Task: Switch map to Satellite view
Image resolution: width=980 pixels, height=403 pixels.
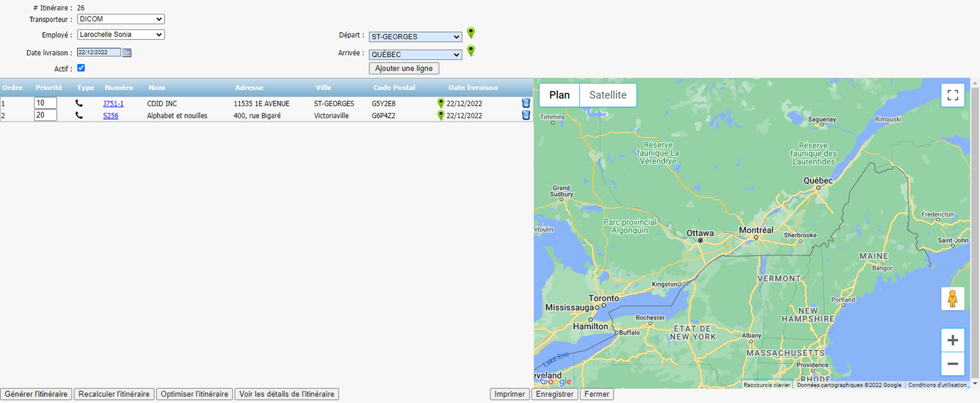Action: coord(608,95)
